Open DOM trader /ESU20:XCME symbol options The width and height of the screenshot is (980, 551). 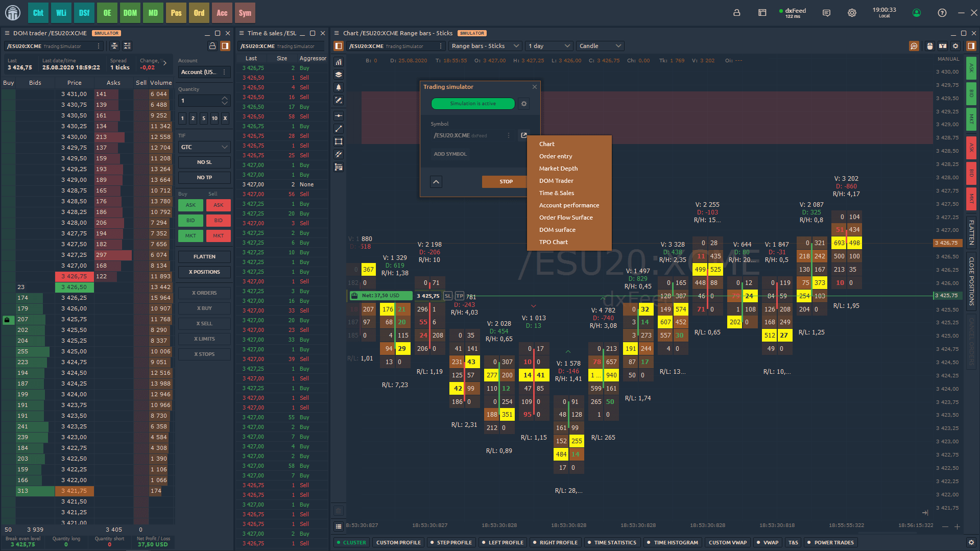pos(99,46)
